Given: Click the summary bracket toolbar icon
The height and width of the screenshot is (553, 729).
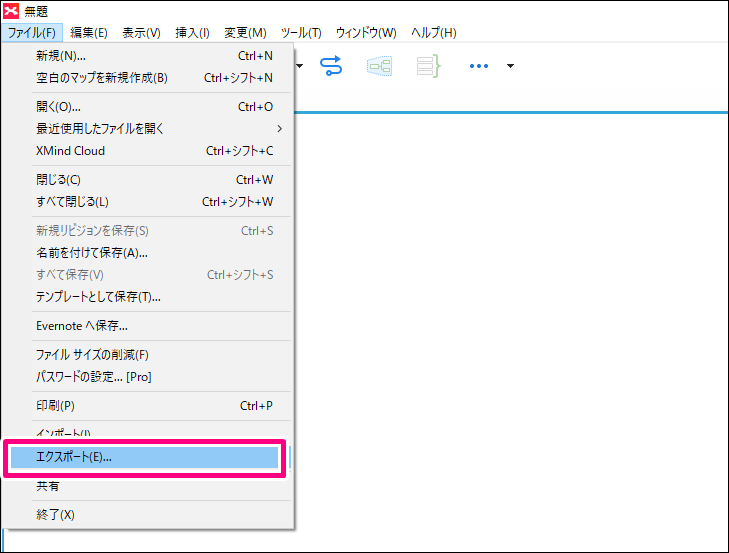Looking at the screenshot, I should (x=428, y=66).
